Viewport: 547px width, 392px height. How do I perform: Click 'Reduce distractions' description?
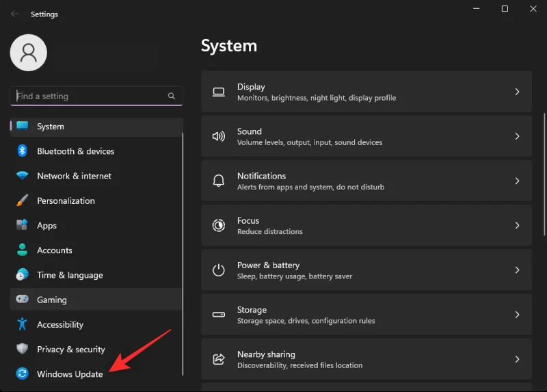(x=269, y=231)
